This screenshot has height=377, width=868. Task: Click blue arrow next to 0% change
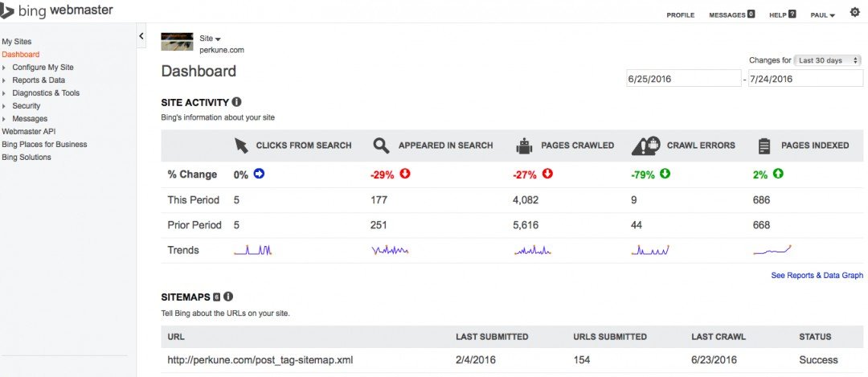pos(259,174)
